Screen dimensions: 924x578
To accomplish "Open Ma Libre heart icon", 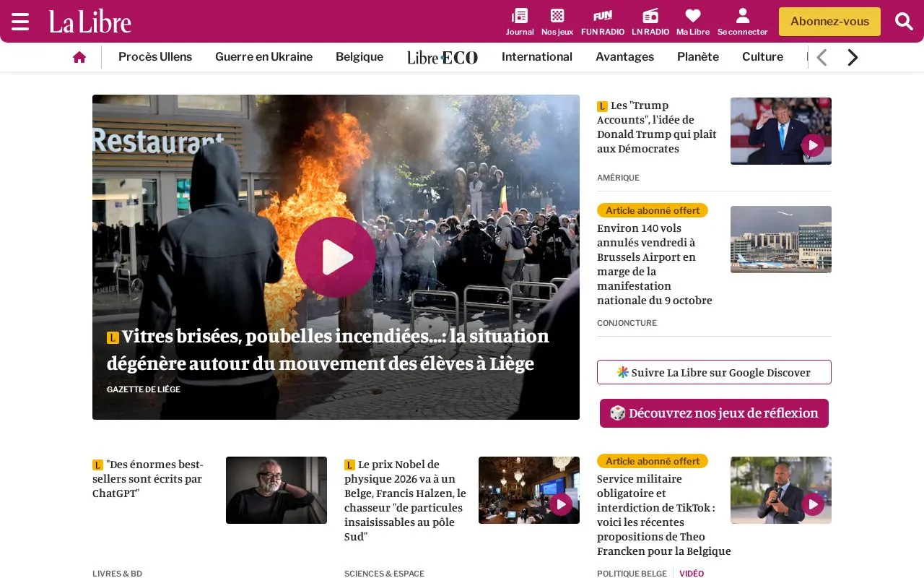I will (x=693, y=22).
